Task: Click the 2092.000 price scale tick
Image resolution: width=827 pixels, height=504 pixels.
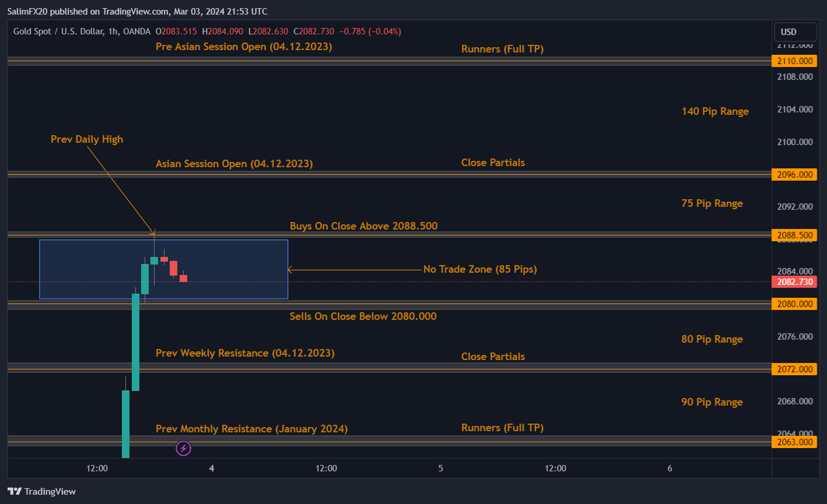Action: (x=794, y=207)
